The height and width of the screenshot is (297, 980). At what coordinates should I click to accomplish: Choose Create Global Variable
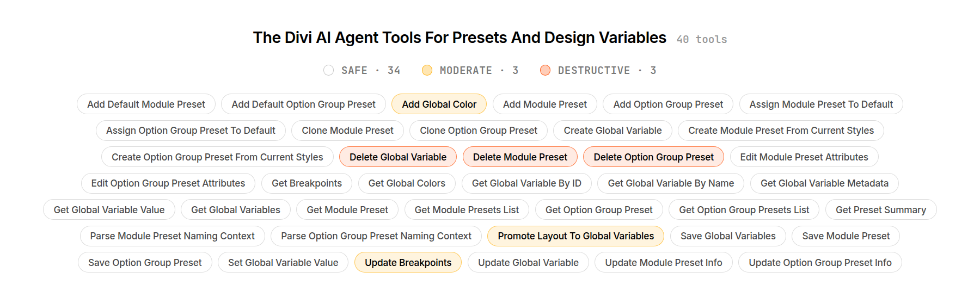612,131
